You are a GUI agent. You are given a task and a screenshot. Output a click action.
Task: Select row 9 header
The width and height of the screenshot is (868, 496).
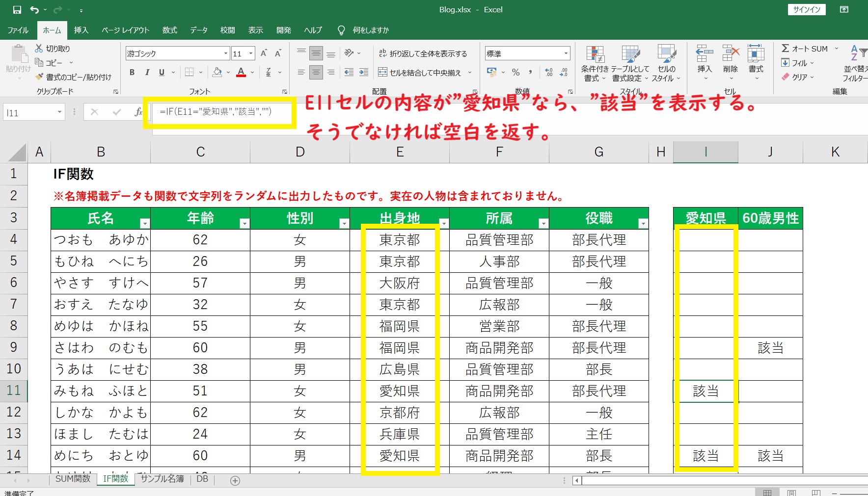click(x=14, y=347)
